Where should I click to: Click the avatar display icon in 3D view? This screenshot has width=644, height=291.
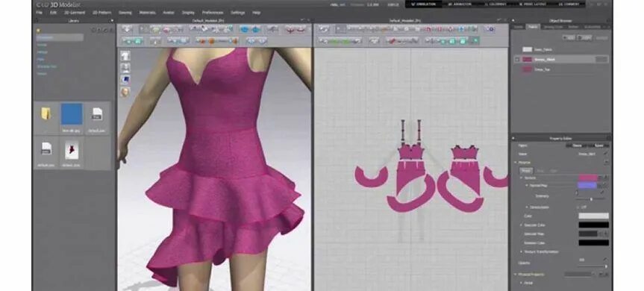pyautogui.click(x=125, y=68)
